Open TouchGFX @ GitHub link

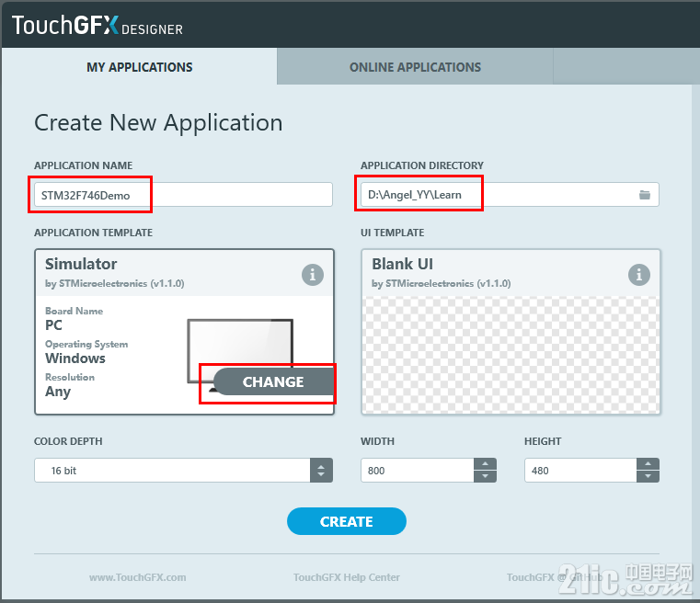(555, 577)
